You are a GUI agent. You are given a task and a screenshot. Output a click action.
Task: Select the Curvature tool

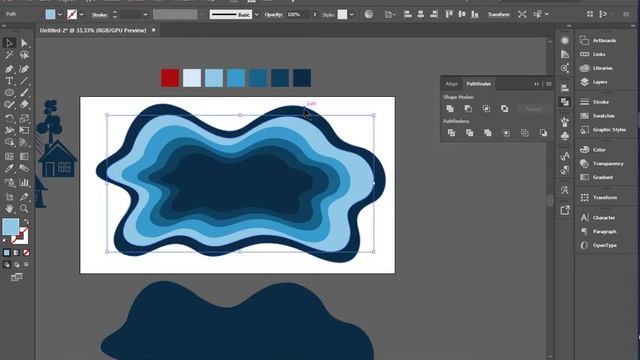click(x=24, y=69)
